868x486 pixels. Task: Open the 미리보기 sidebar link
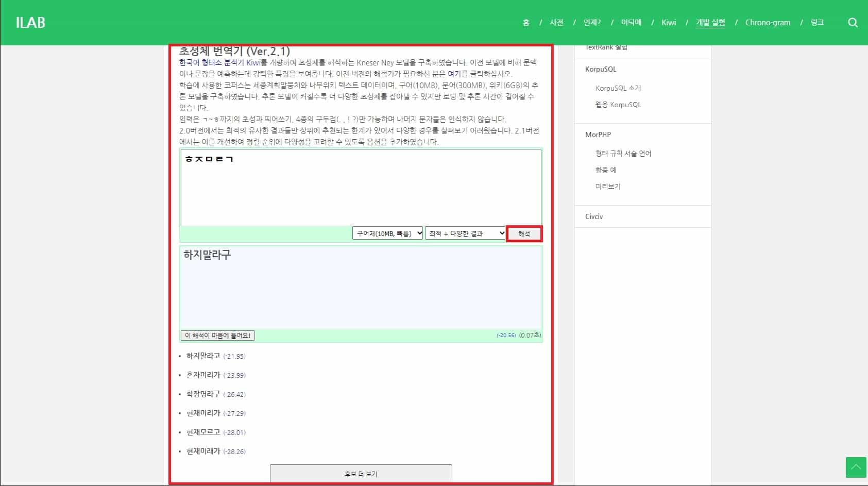(608, 186)
